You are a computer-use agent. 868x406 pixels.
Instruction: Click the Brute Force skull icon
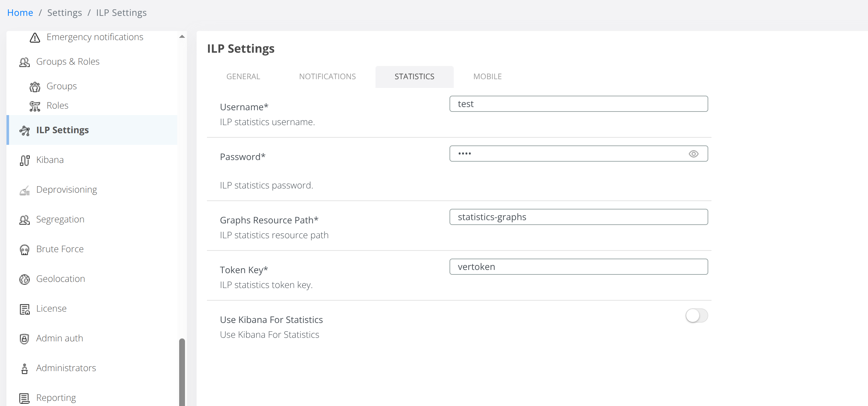[24, 250]
